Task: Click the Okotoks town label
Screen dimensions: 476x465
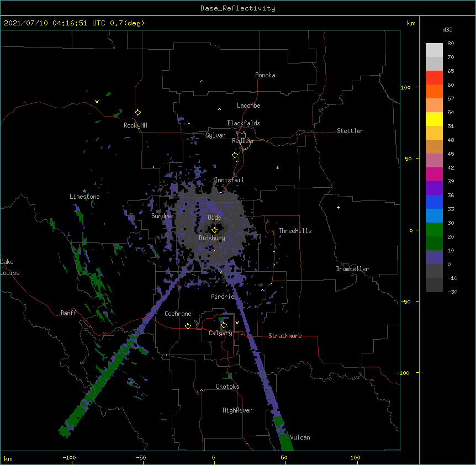Action: tap(228, 387)
